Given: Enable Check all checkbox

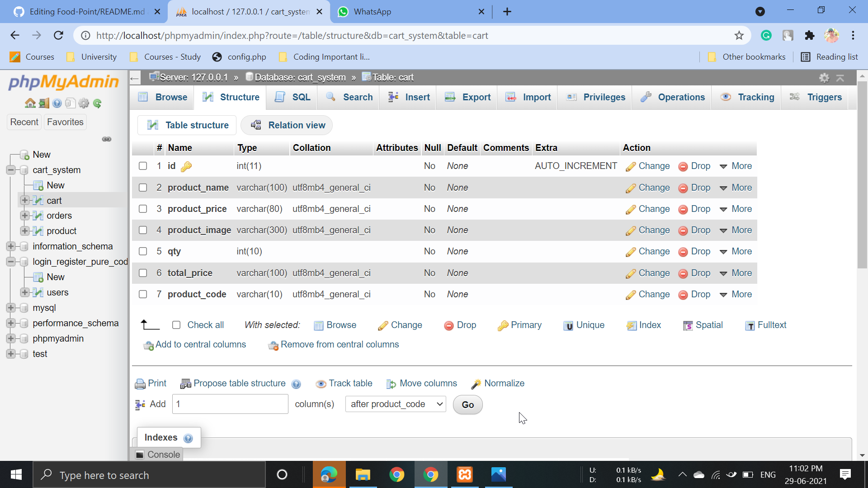Looking at the screenshot, I should 176,324.
